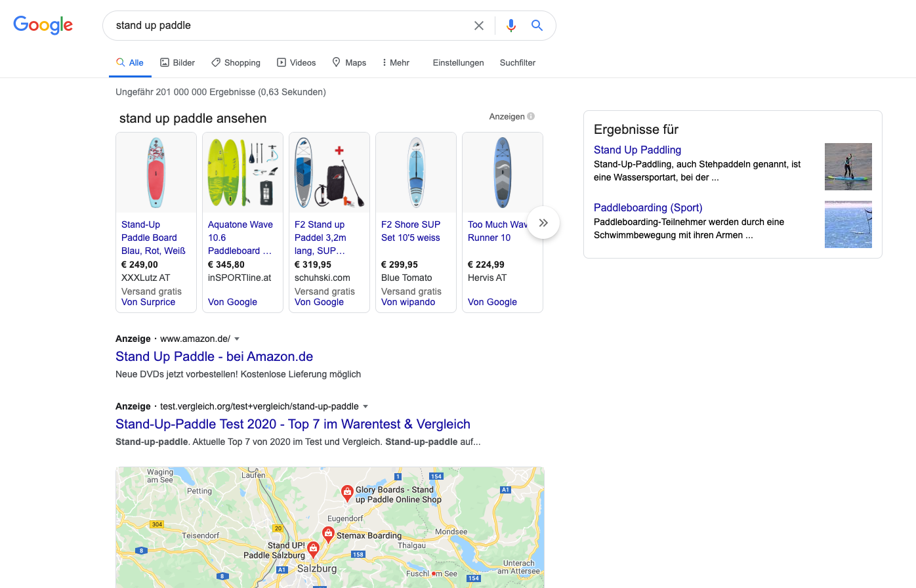This screenshot has width=916, height=588.
Task: Open 'Too Much Wave Runner 10' link
Action: coord(497,231)
